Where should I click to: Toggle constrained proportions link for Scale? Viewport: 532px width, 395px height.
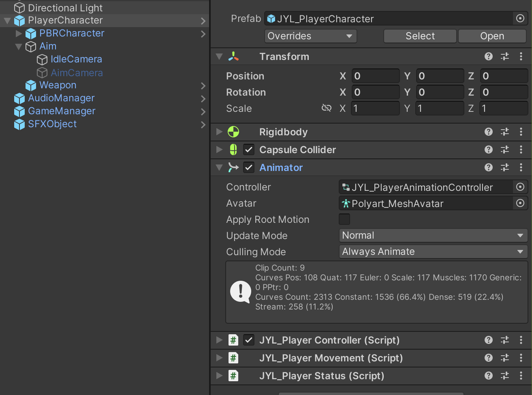click(x=327, y=108)
